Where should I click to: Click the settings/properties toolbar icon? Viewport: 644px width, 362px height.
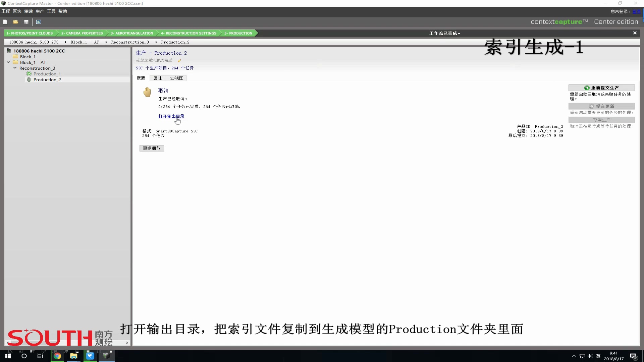point(157,78)
